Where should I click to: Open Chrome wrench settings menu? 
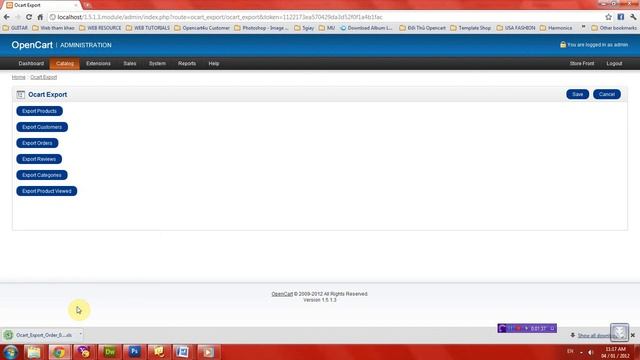[633, 17]
